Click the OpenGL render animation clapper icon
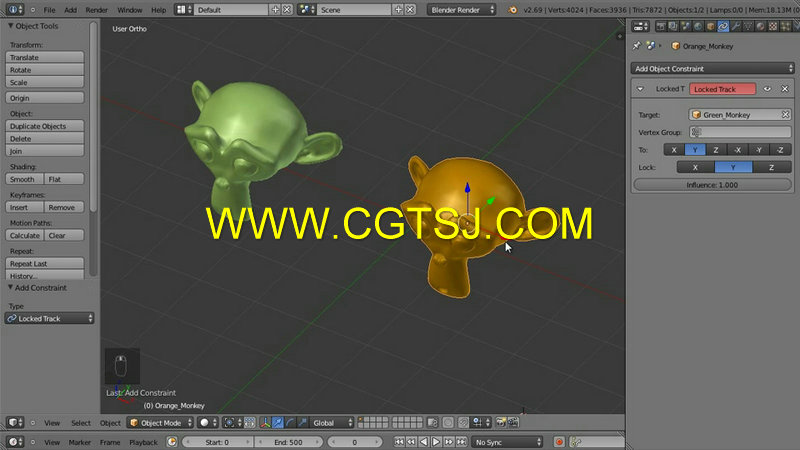This screenshot has width=800, height=450. (x=513, y=422)
